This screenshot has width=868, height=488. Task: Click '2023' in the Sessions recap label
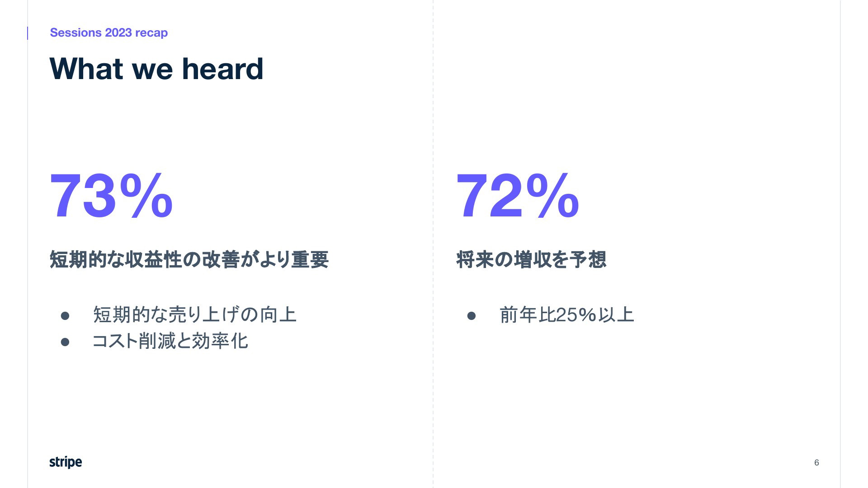[118, 33]
